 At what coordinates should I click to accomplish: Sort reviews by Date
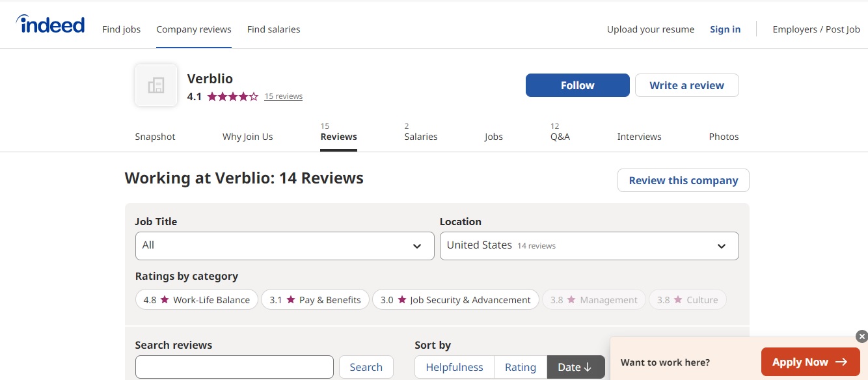point(576,367)
